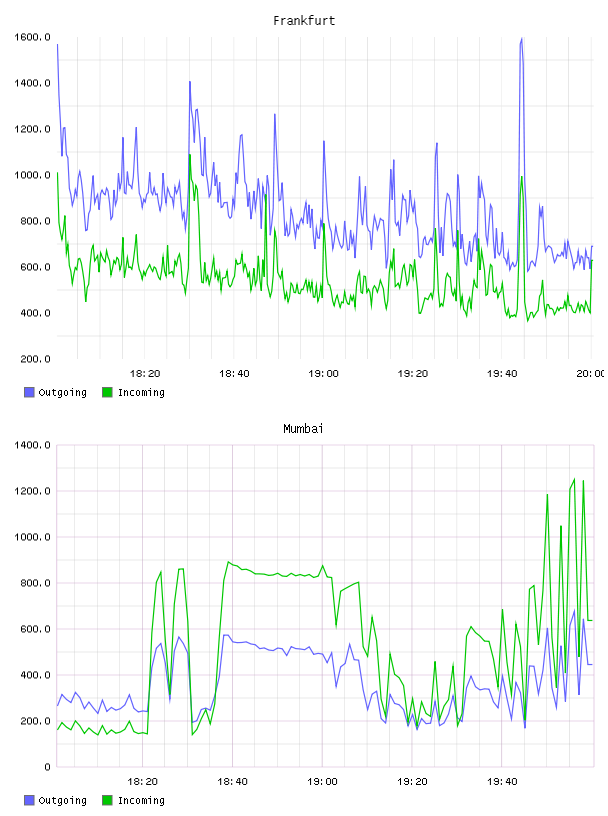Click the 200.0 y-axis label in Mumbai chart
Screen dimensions: 608x816
(35, 721)
